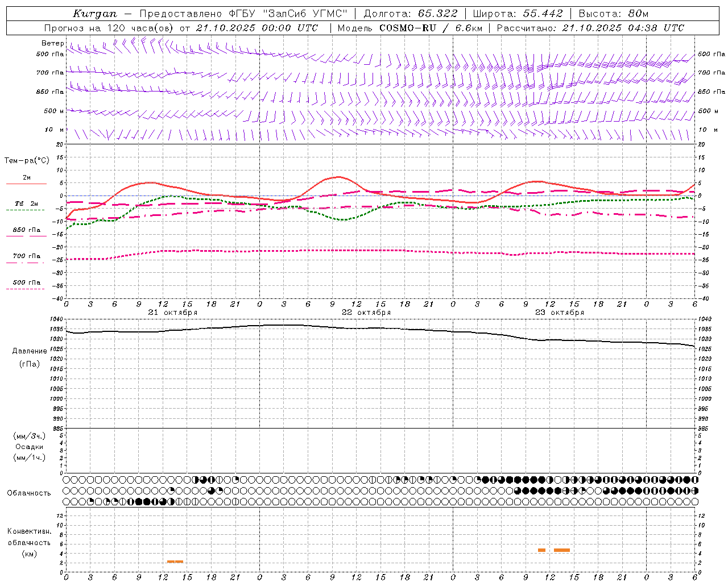728x582 pixels.
Task: Click the "23 октября" date label
Action: pyautogui.click(x=560, y=313)
